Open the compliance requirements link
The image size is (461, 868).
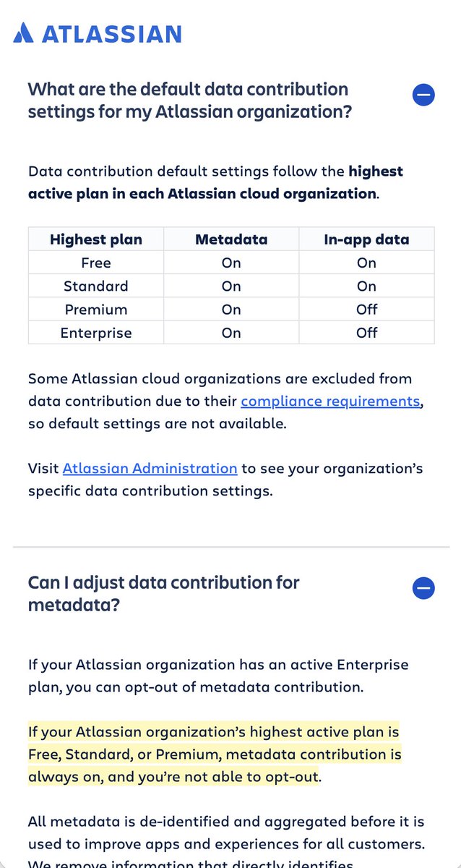click(x=330, y=401)
